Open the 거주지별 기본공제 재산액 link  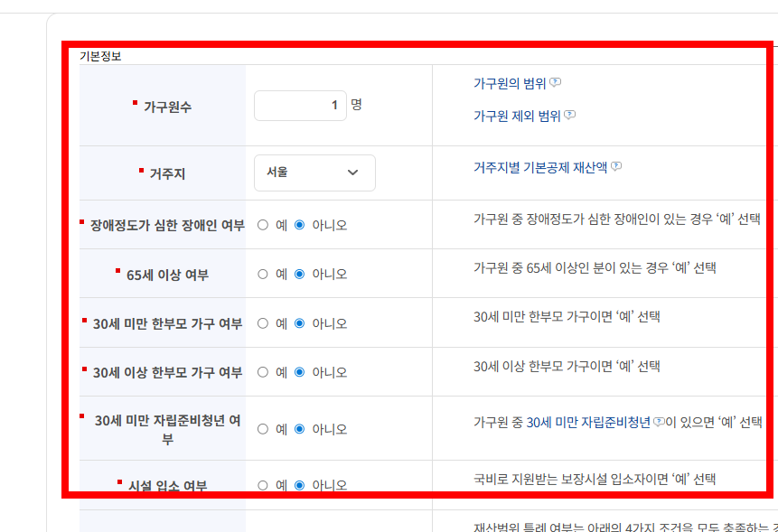click(540, 168)
